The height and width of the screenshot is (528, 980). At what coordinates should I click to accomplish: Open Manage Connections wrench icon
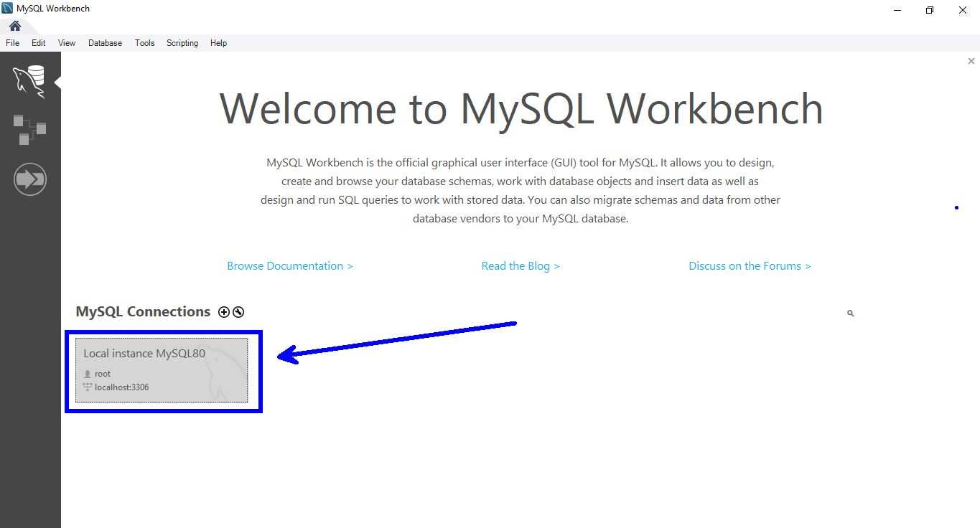click(x=238, y=312)
